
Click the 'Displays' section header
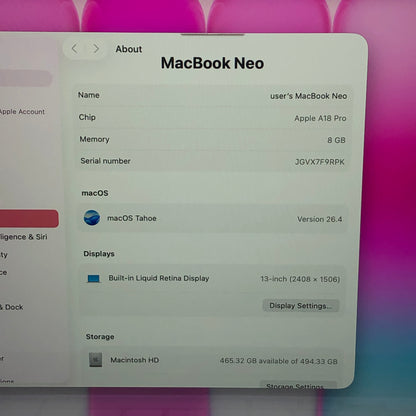(x=99, y=254)
